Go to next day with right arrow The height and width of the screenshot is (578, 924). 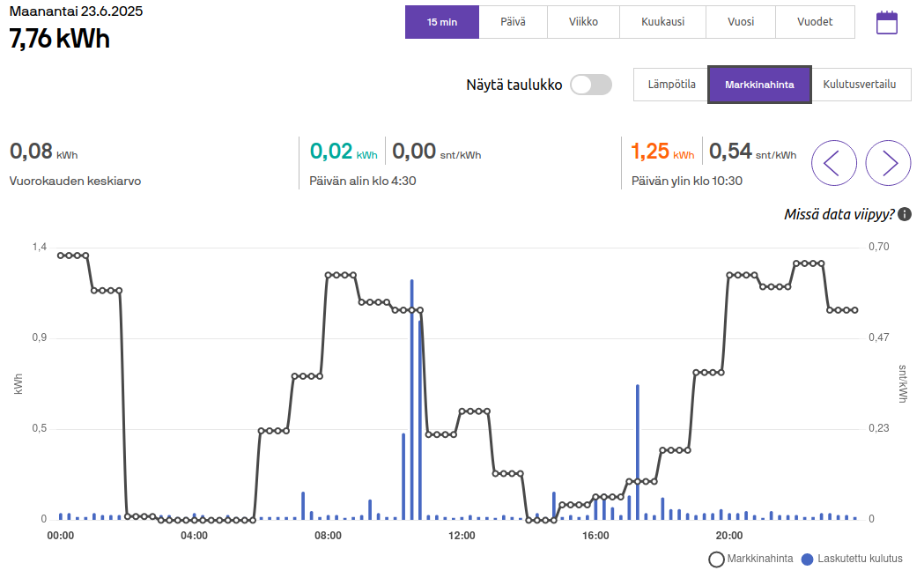[888, 163]
